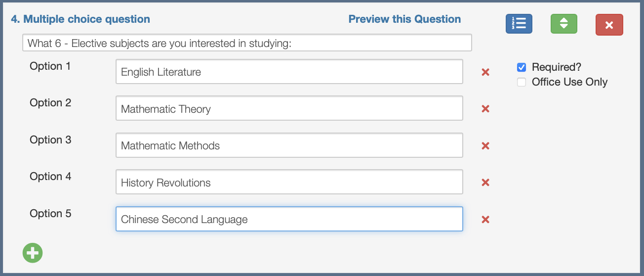The width and height of the screenshot is (644, 276).
Task: Delete question with red X button
Action: coord(609,24)
